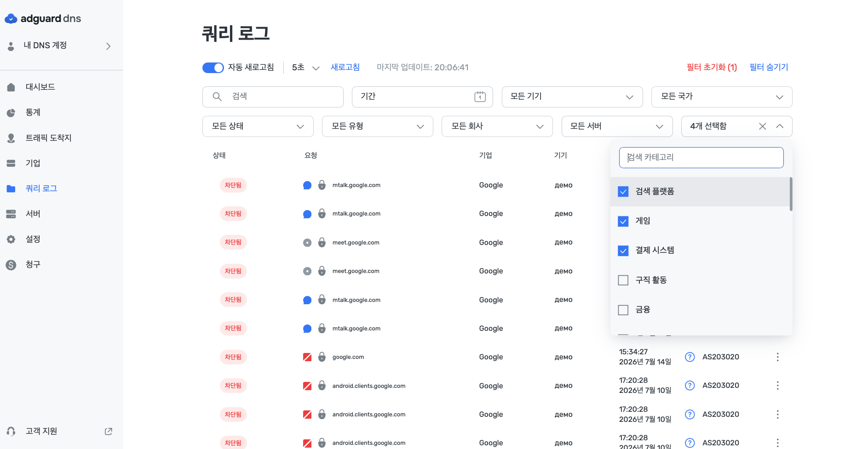Click lock icon on google.com row

point(322,357)
